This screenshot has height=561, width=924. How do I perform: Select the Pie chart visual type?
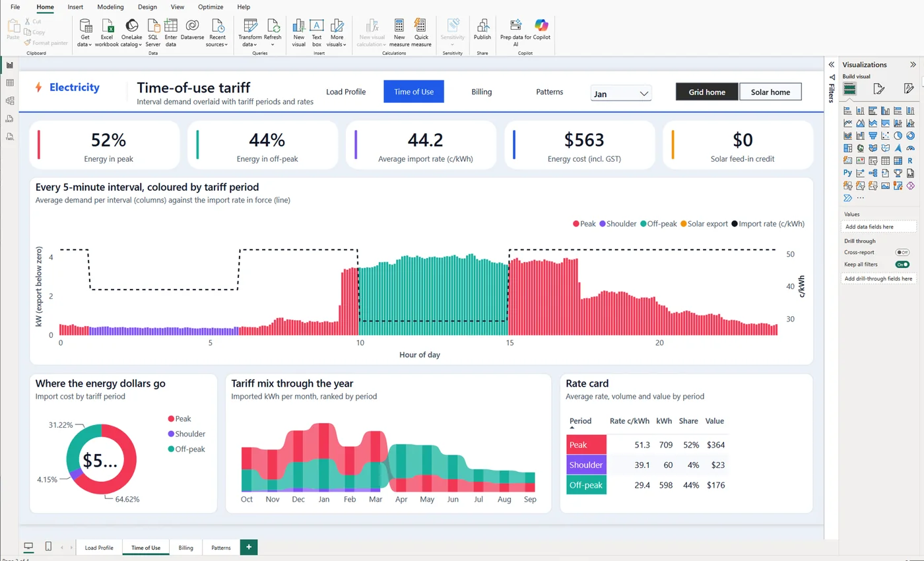tap(898, 135)
